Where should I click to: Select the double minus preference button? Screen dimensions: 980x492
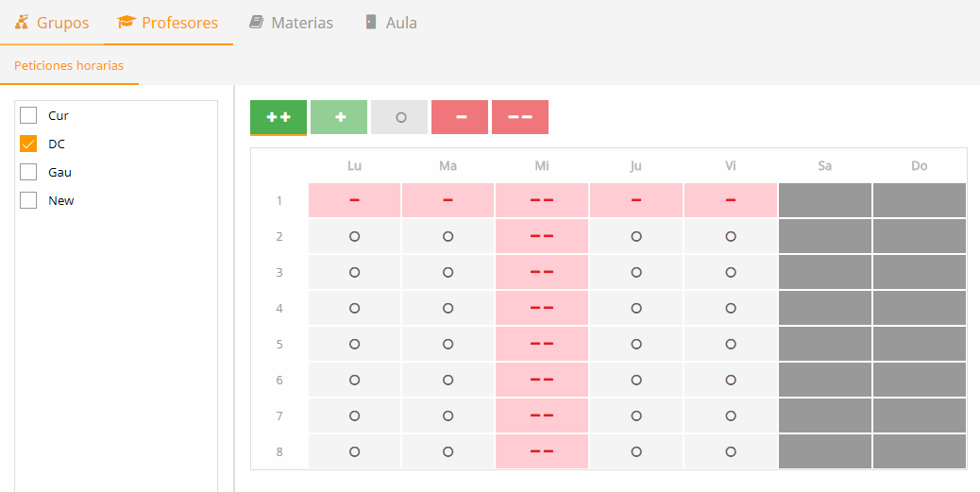tap(520, 117)
